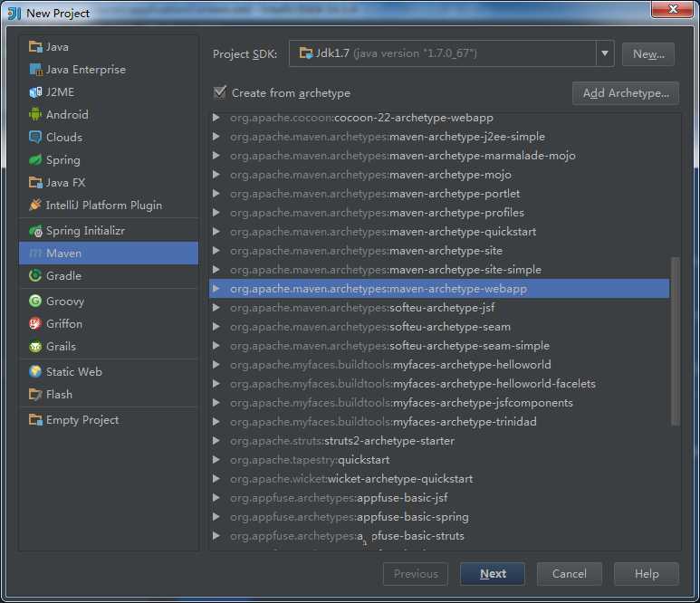
Task: Select org.apache.tapestry:quickstart archetype
Action: point(439,460)
